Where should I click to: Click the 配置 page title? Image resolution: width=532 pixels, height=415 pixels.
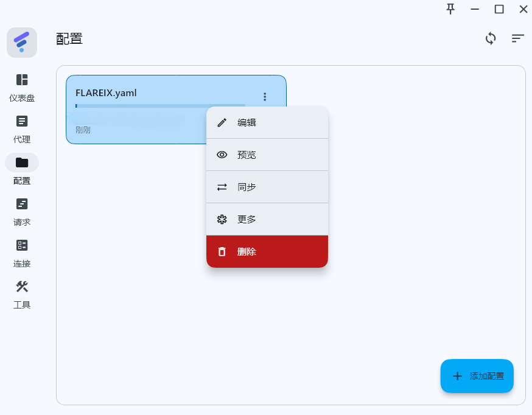click(69, 39)
